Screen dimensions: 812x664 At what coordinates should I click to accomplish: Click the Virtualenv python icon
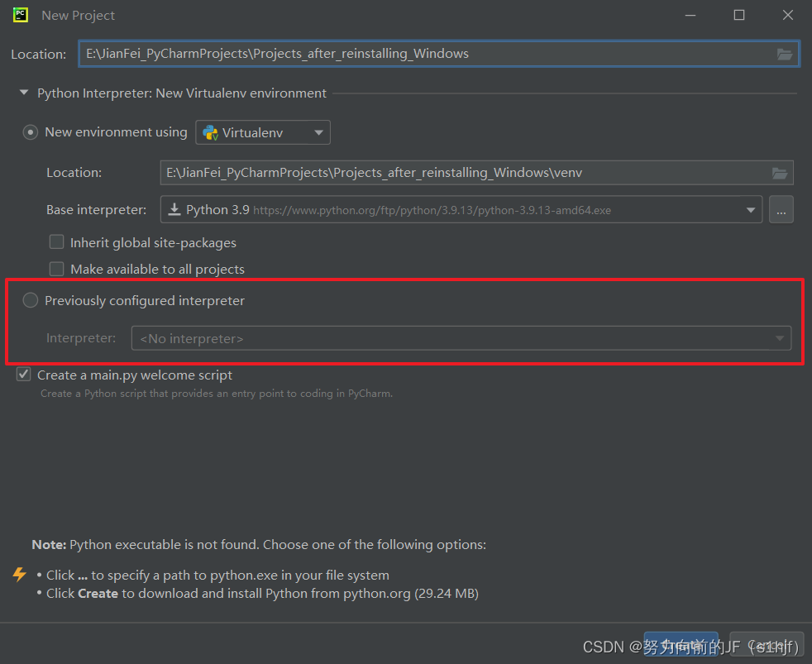pos(210,132)
